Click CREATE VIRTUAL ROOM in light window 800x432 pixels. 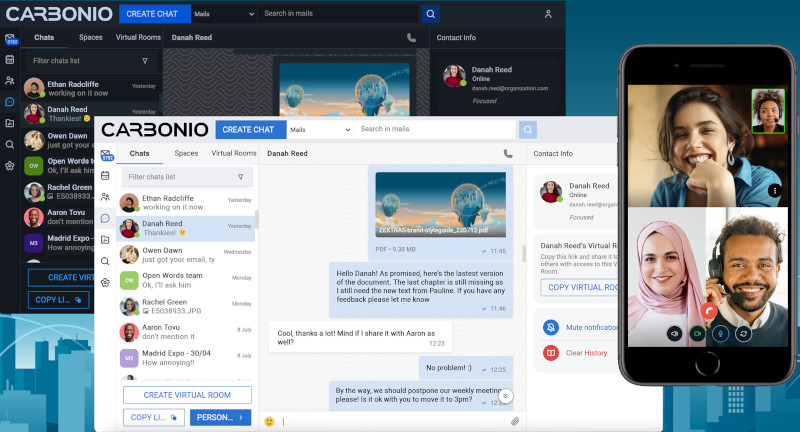click(187, 395)
